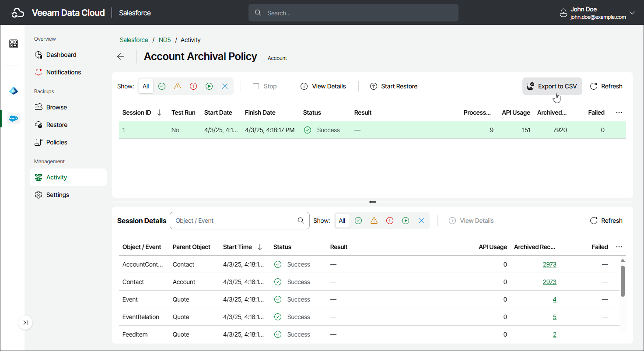Open 2973 archived records link for Contact
This screenshot has height=351, width=644.
click(x=549, y=282)
